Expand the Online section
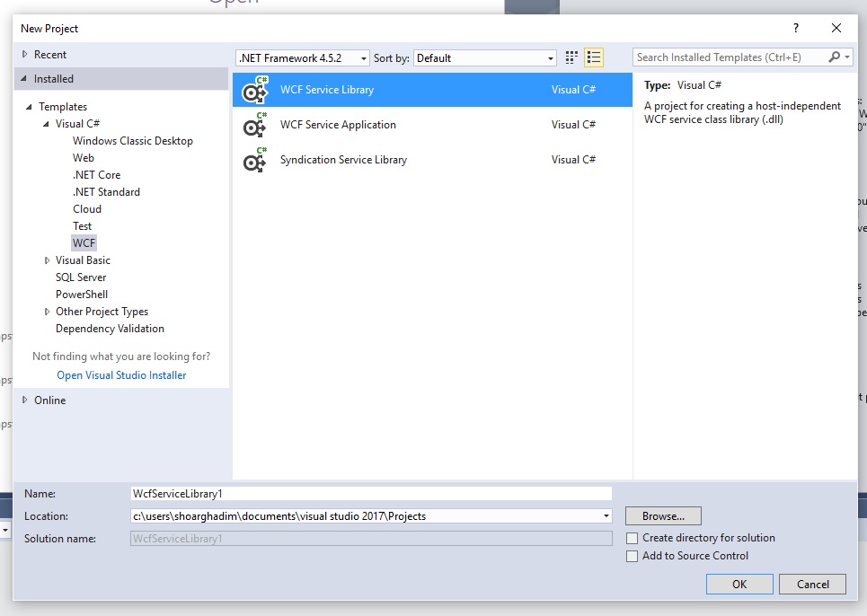The width and height of the screenshot is (867, 616). [24, 400]
